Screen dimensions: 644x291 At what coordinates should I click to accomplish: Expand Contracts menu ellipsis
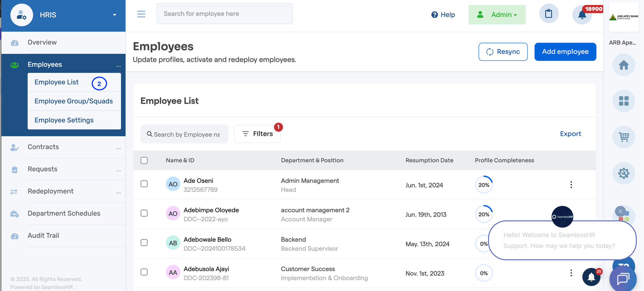(x=118, y=148)
